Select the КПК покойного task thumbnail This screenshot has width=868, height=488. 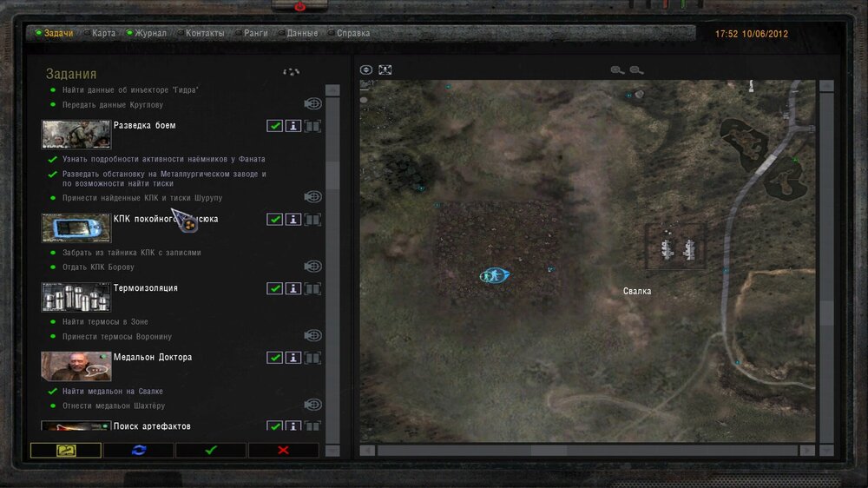(76, 228)
